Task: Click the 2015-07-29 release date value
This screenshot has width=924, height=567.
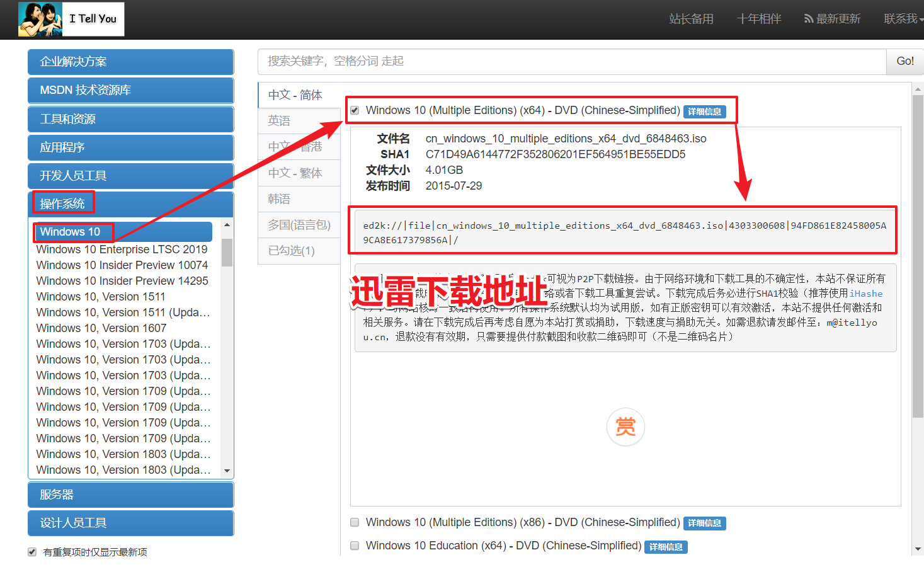Action: tap(453, 186)
